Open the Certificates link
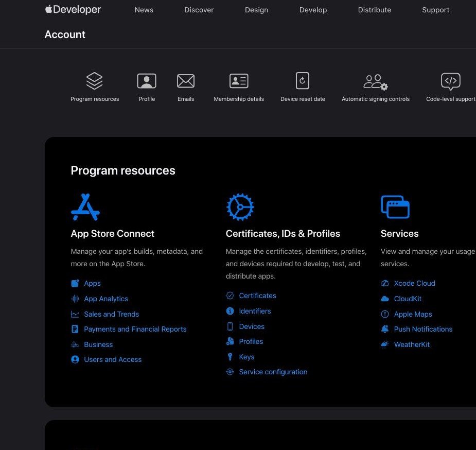 pos(257,296)
